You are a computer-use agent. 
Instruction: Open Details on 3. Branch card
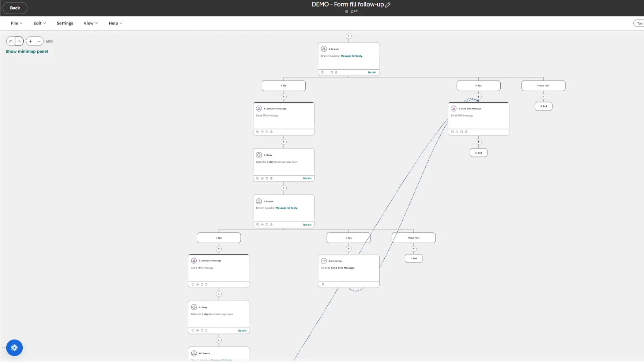(x=372, y=72)
